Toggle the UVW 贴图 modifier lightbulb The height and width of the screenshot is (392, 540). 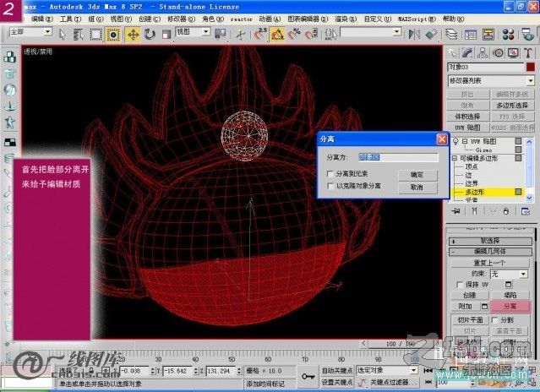pos(455,141)
